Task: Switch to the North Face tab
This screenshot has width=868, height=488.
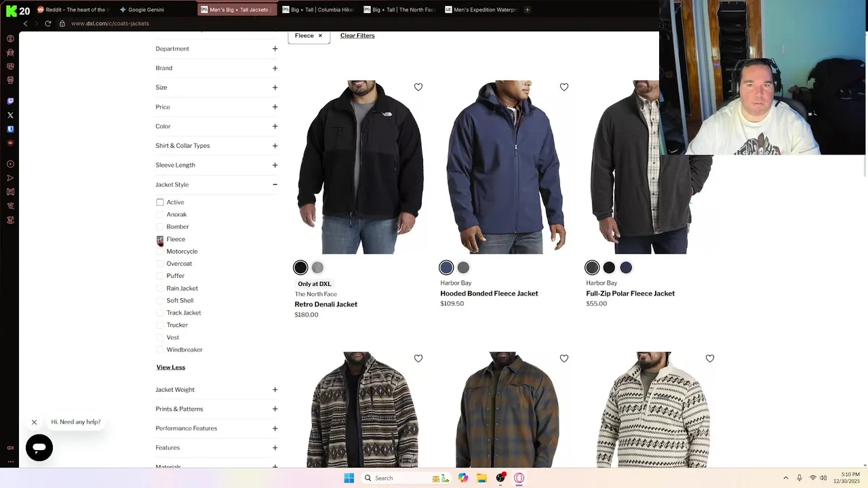Action: [399, 9]
